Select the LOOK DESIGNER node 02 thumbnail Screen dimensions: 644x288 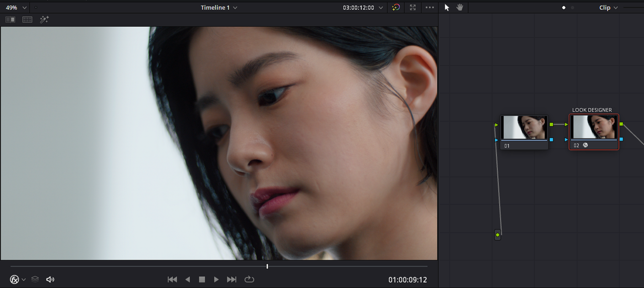594,127
